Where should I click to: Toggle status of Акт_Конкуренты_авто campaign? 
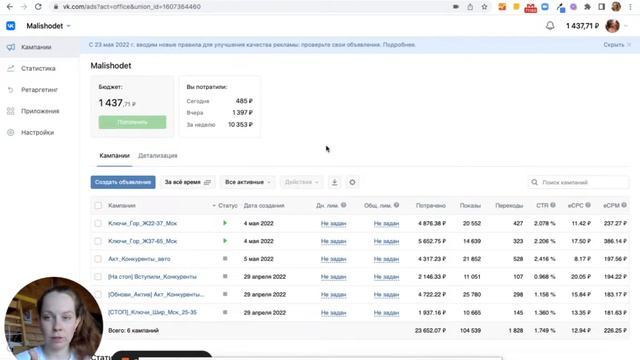225,259
